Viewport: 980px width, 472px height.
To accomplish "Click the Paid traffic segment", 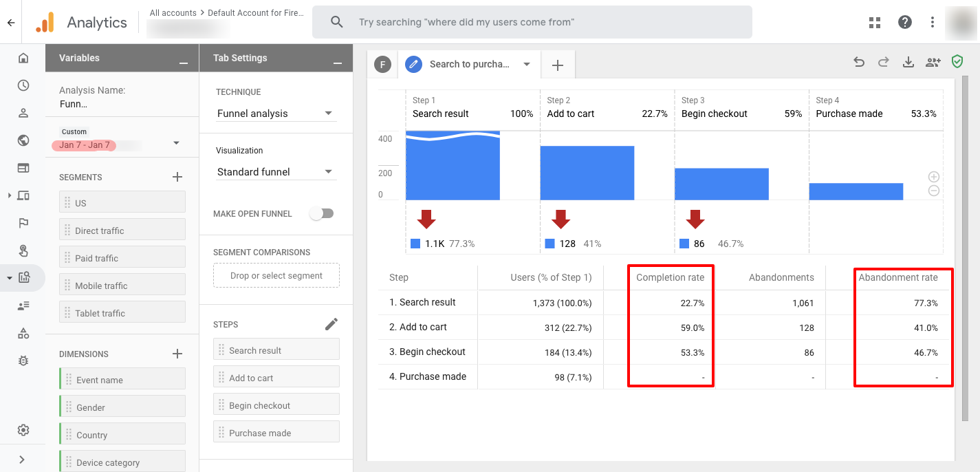I will point(122,258).
